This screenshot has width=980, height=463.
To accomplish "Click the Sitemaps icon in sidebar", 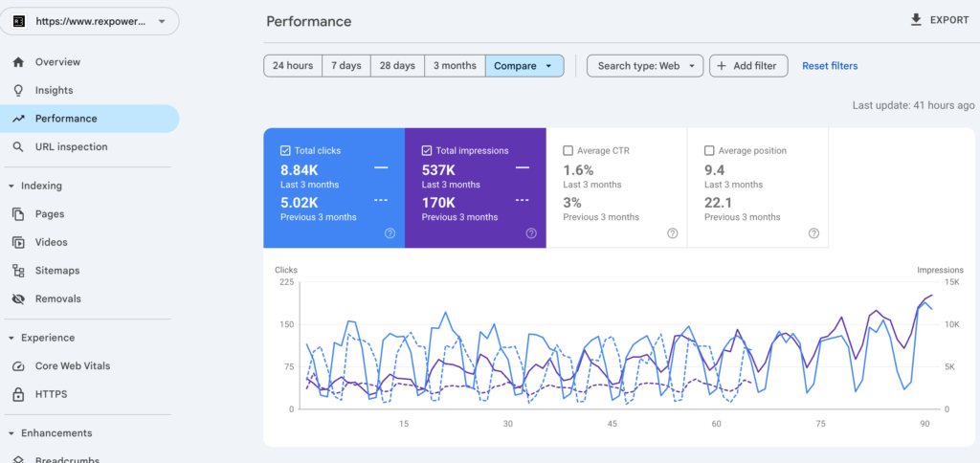I will [17, 271].
